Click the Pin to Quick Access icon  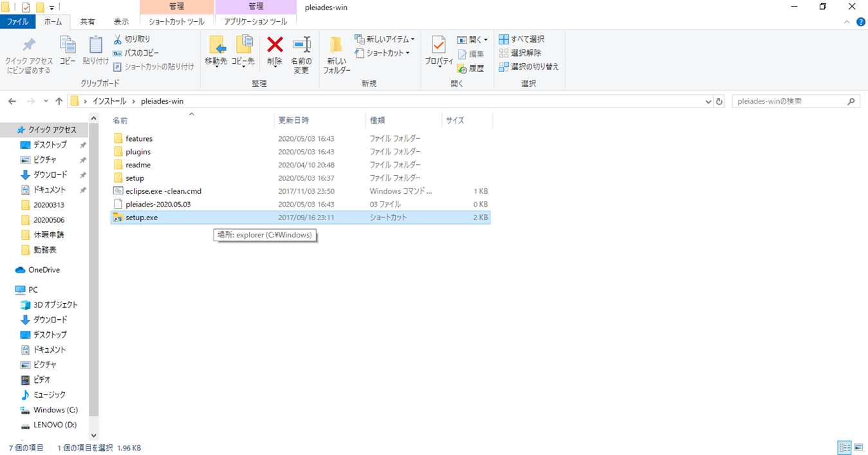click(x=29, y=45)
